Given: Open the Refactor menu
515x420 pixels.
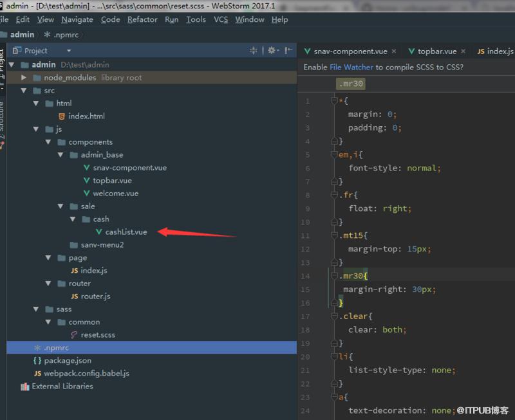Looking at the screenshot, I should (142, 20).
